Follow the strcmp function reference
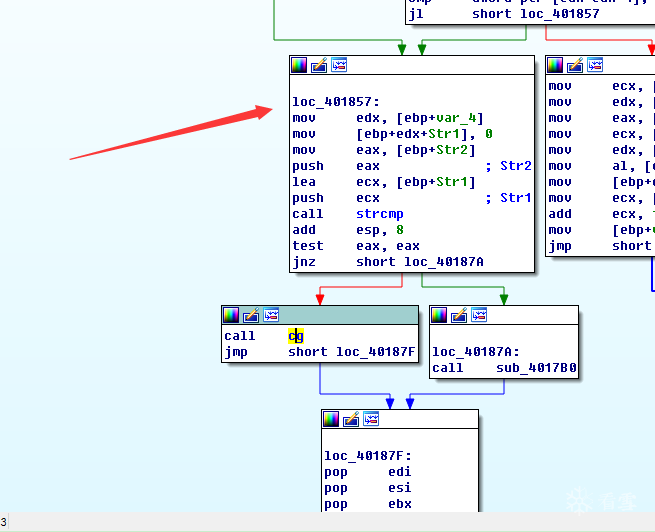Viewport: 655px width, 532px height. coord(380,214)
